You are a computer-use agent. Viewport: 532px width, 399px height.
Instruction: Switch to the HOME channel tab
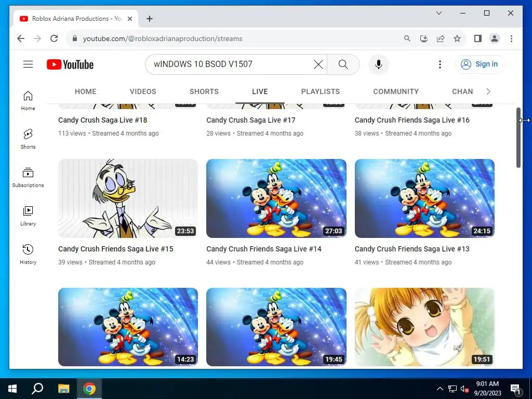(86, 91)
